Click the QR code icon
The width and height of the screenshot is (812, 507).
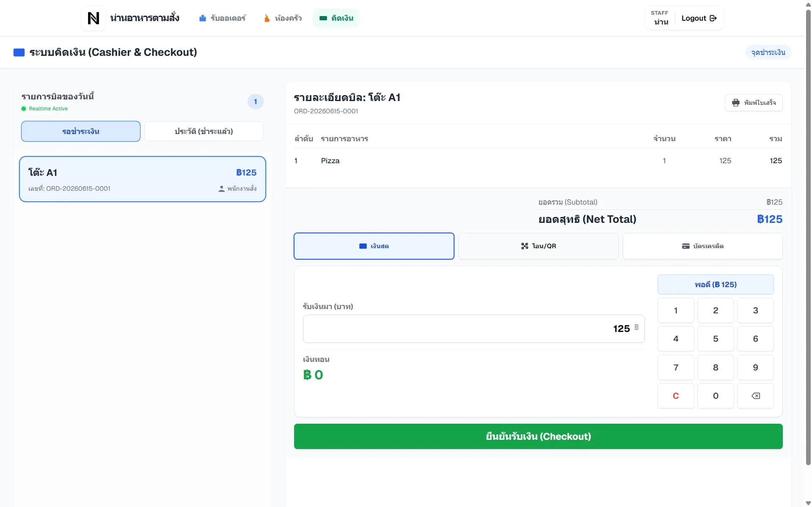[525, 246]
